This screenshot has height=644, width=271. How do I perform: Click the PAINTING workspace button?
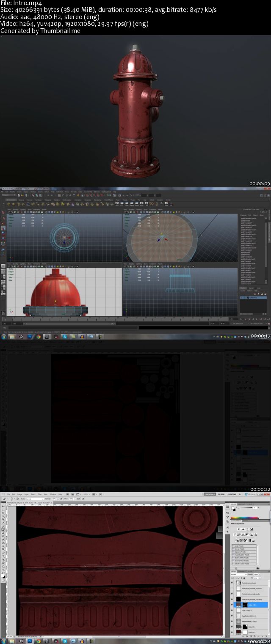232,494
